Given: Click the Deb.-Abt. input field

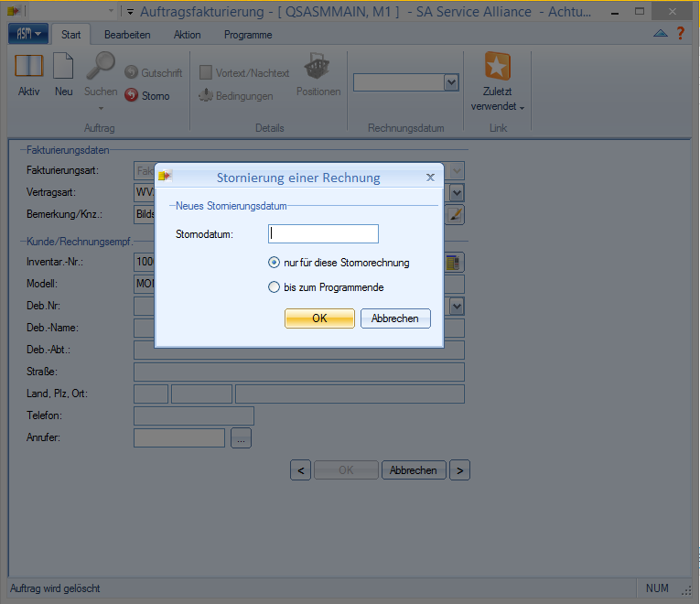Looking at the screenshot, I should [299, 350].
